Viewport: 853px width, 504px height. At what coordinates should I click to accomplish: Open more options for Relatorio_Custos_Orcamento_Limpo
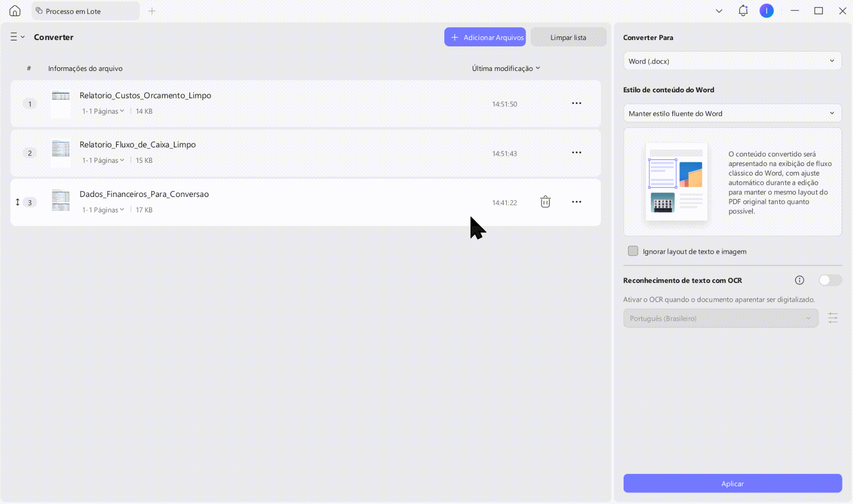click(576, 103)
